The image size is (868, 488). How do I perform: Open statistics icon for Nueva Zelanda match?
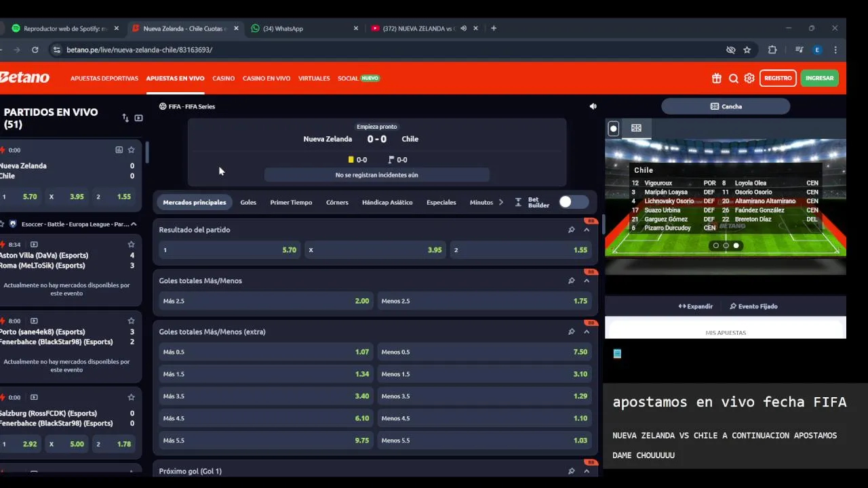pyautogui.click(x=119, y=150)
